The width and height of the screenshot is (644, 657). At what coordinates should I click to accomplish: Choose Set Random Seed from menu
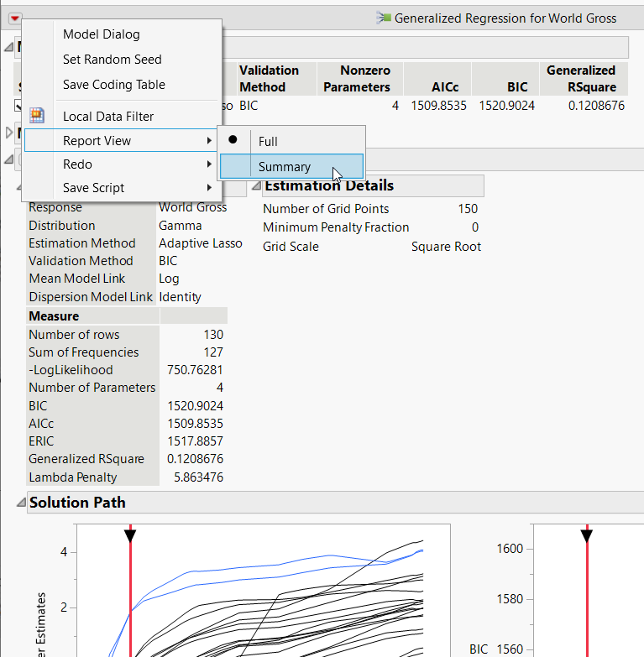click(x=112, y=60)
